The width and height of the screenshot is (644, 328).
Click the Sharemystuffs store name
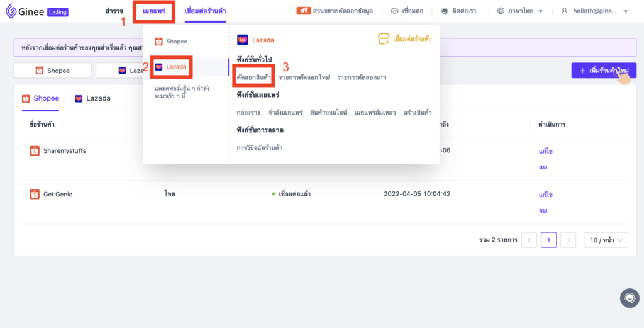pyautogui.click(x=65, y=151)
